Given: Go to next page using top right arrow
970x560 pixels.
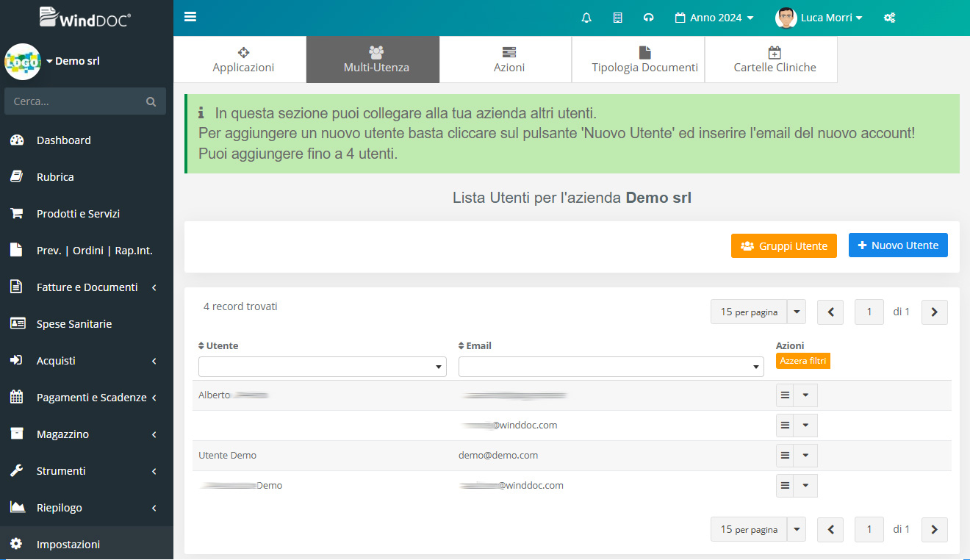Looking at the screenshot, I should (x=934, y=312).
